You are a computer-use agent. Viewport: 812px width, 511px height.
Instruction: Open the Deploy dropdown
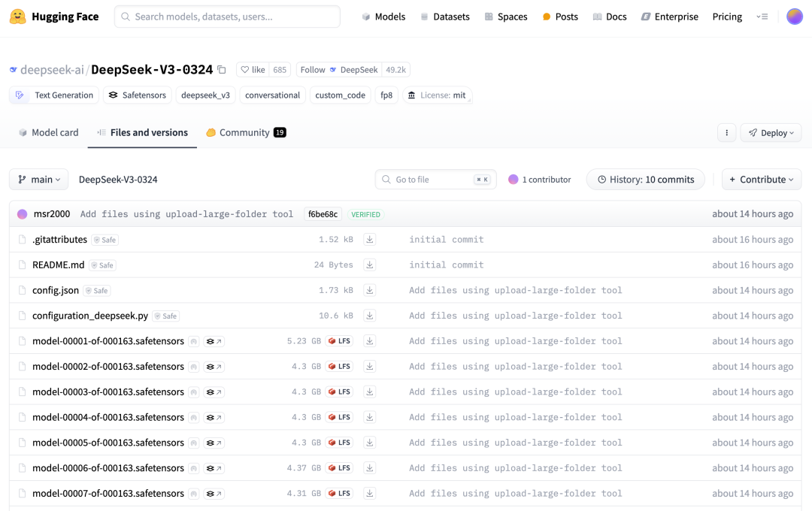coord(771,133)
